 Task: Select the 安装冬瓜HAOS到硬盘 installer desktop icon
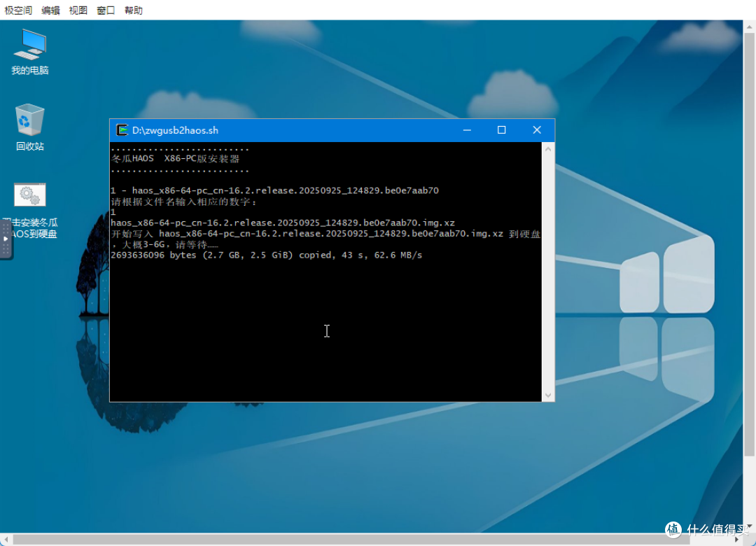[30, 211]
